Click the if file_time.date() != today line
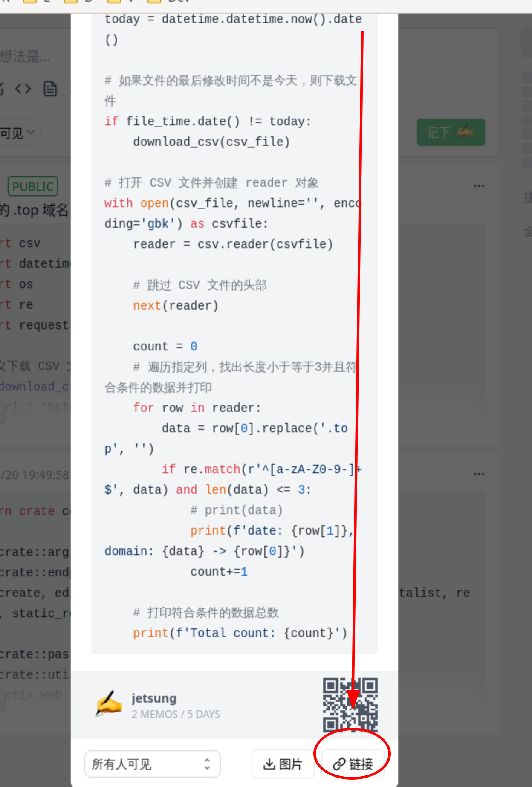 pos(208,122)
